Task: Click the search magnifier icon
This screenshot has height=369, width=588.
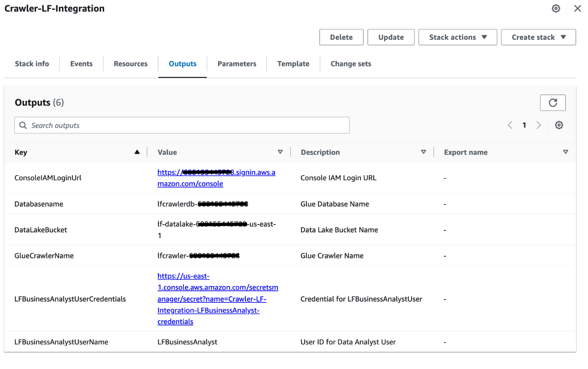Action: tap(23, 125)
